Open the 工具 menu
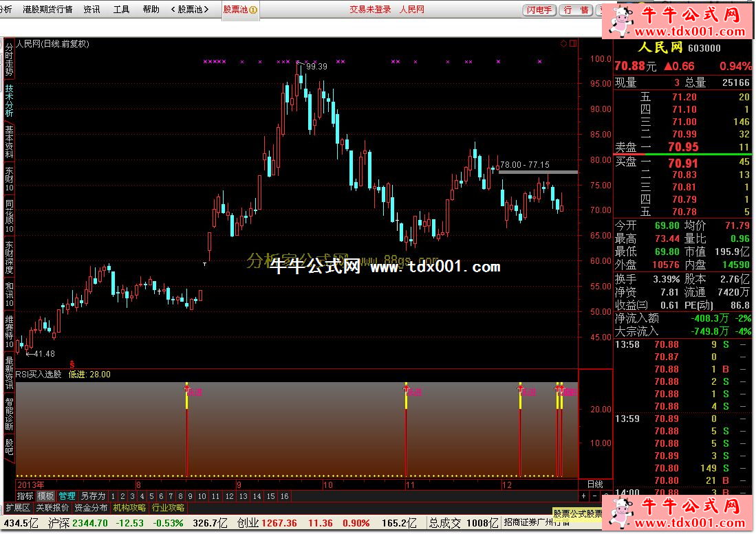 (x=122, y=9)
